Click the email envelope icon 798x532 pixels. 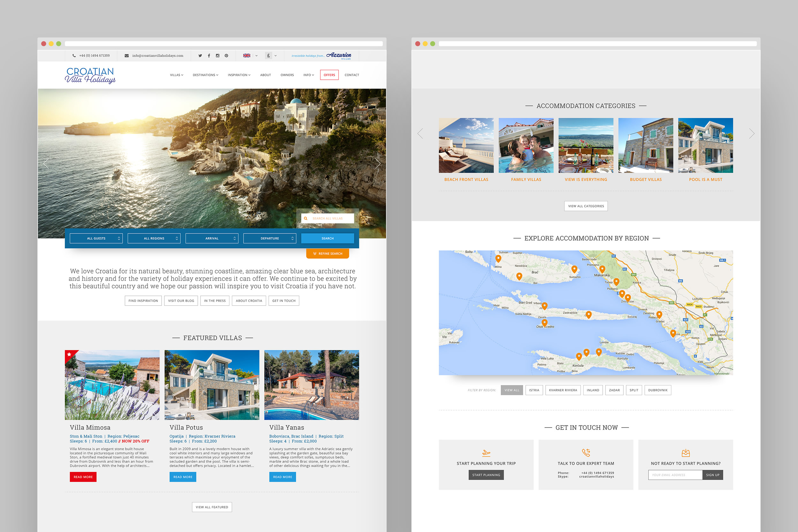126,56
